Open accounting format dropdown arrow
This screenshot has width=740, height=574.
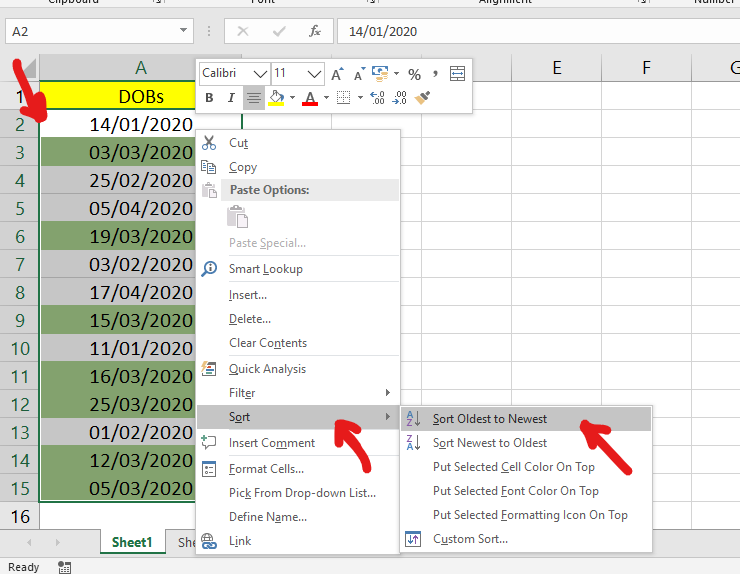(396, 73)
